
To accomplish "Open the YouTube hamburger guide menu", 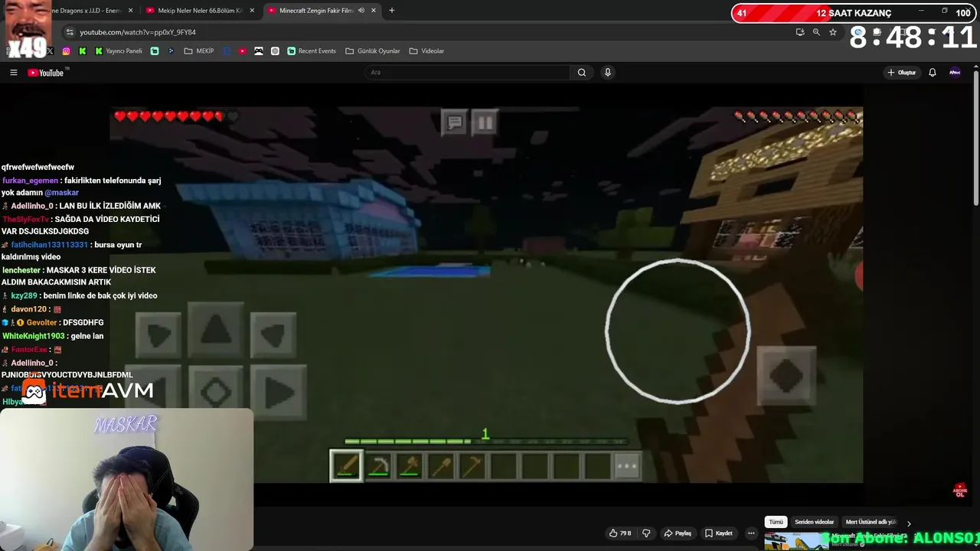I will coord(13,73).
